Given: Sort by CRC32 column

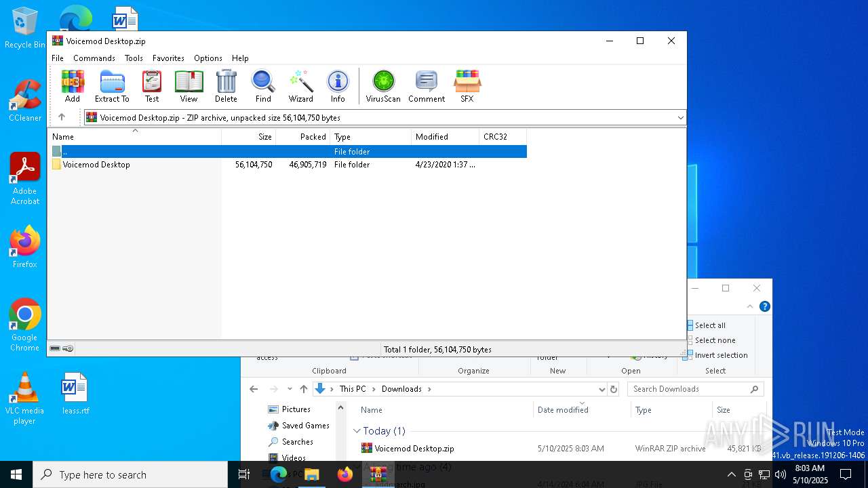Looking at the screenshot, I should click(502, 136).
